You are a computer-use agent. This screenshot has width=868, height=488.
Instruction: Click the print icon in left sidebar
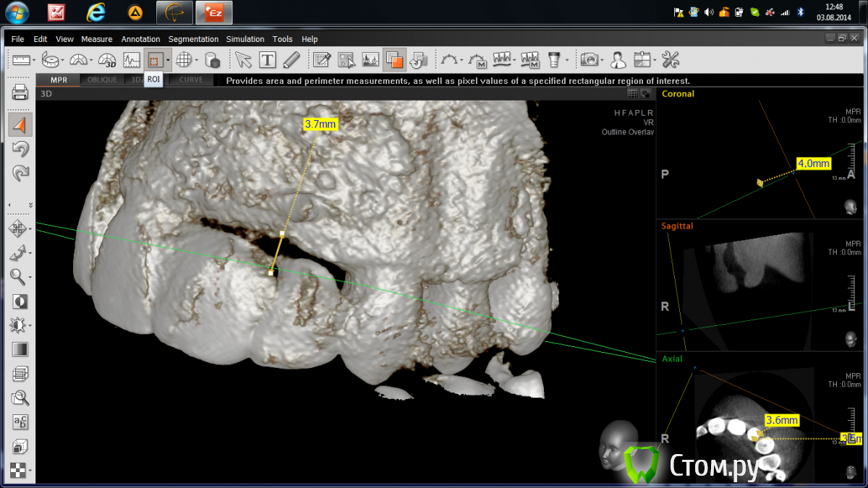20,92
